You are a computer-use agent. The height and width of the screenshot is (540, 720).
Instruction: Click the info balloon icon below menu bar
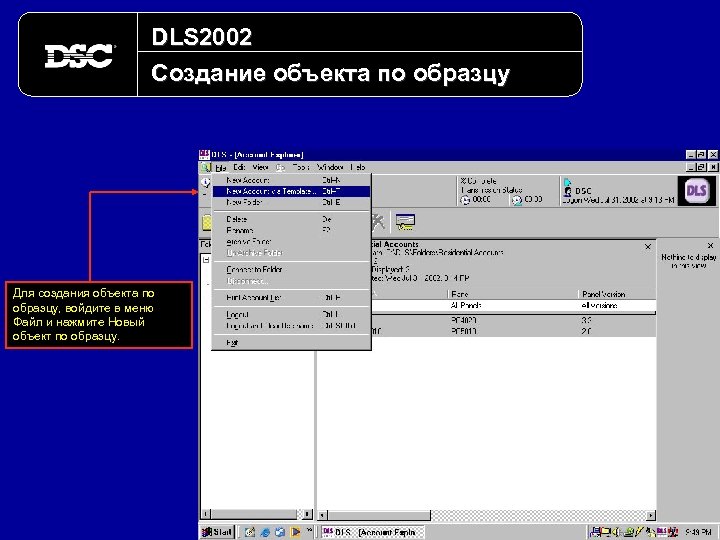point(206,183)
